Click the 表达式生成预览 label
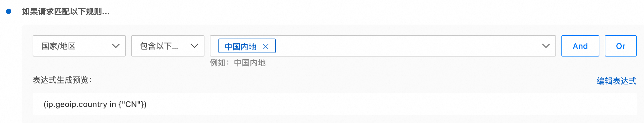Screen dimensions: 644x123 [62, 80]
